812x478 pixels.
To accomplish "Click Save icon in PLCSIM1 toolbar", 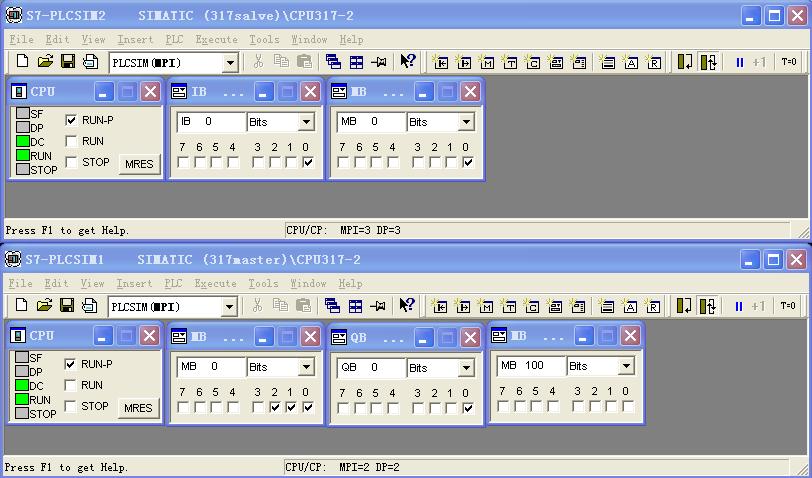I will (x=67, y=306).
